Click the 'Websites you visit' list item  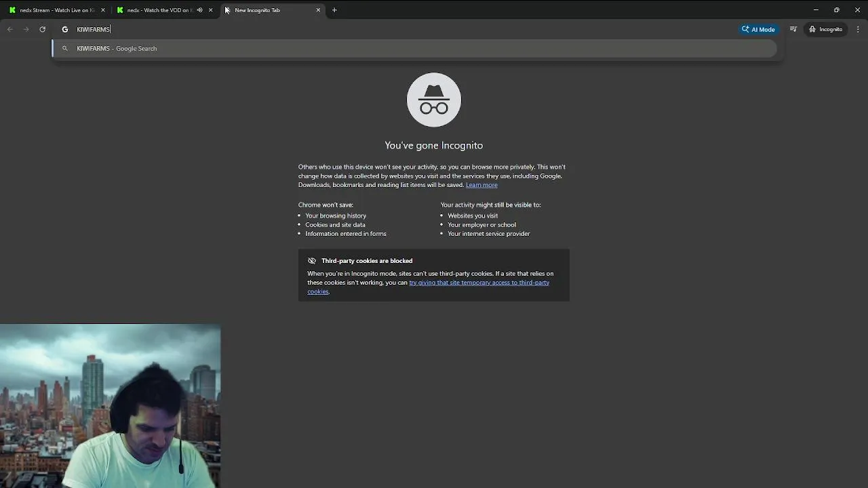pos(473,216)
